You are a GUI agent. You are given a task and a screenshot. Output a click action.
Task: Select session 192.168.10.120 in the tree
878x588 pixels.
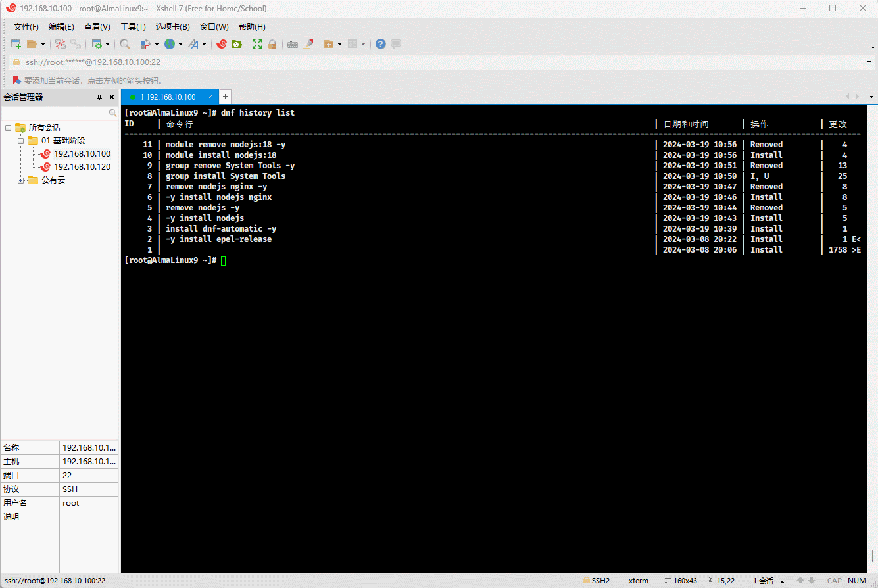tap(82, 167)
